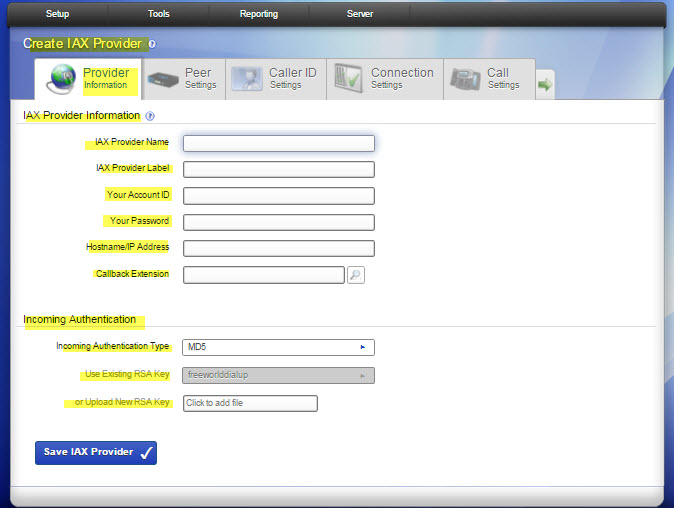The width and height of the screenshot is (674, 508).
Task: Open the Server menu
Action: (x=360, y=14)
